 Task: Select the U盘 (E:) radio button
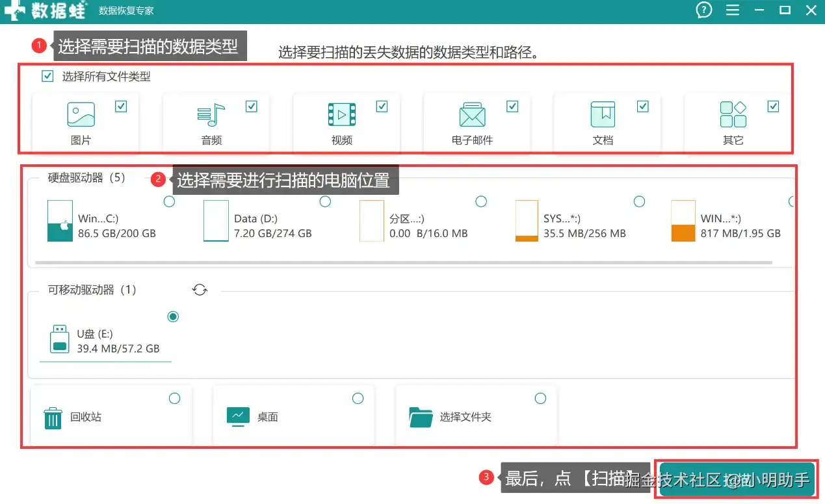(x=173, y=317)
